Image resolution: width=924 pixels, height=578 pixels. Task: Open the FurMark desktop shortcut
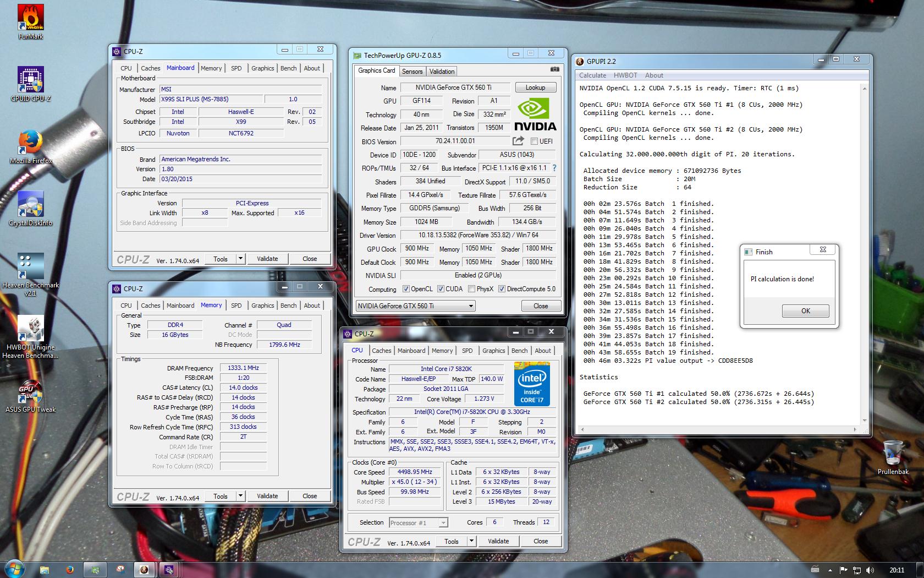(30, 22)
